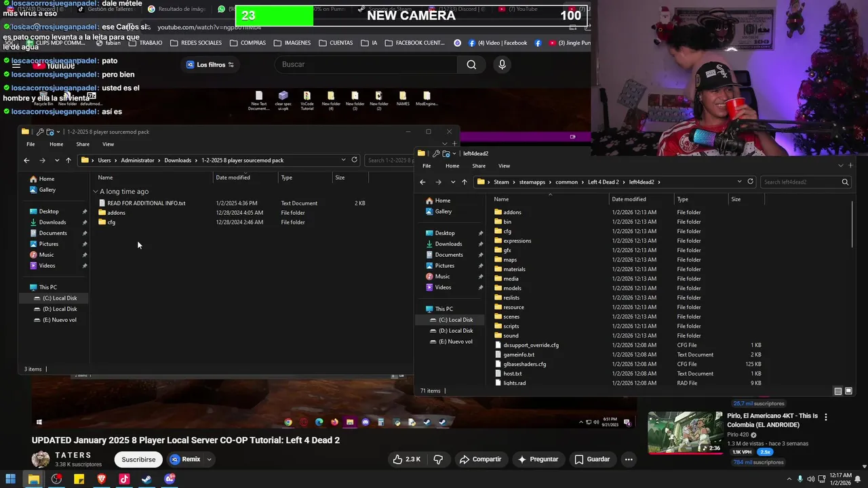Click the YouTube search magnifier button
This screenshot has width=868, height=488.
(x=471, y=64)
